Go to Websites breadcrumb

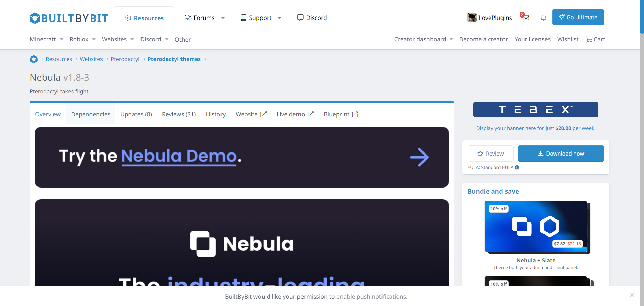tap(91, 59)
